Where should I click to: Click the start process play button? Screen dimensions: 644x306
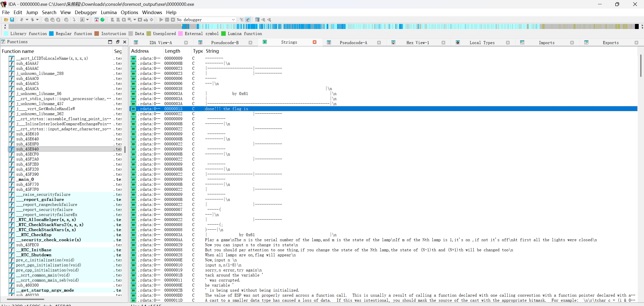(x=161, y=20)
